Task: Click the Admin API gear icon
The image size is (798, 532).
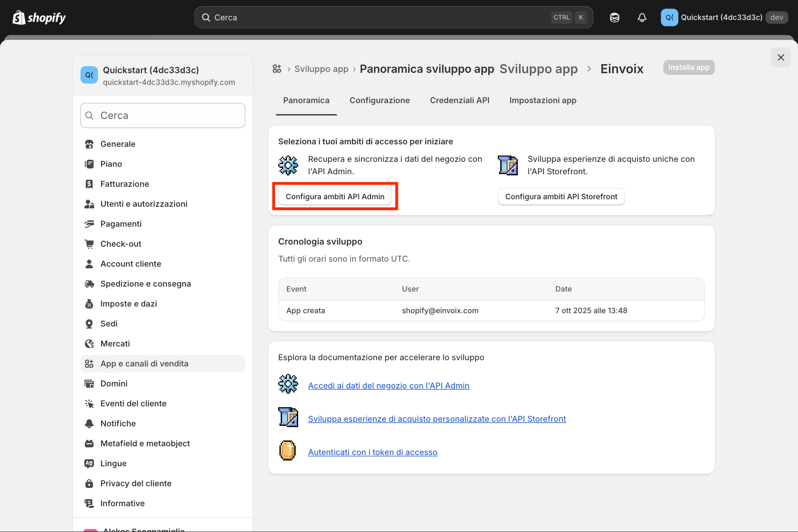Action: point(288,165)
